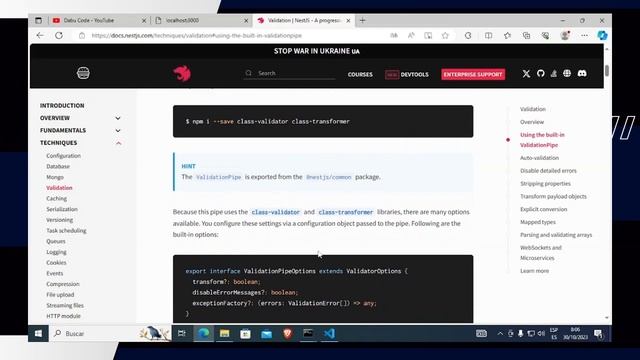Expand the Overview section chevron
The image size is (640, 360).
[118, 118]
